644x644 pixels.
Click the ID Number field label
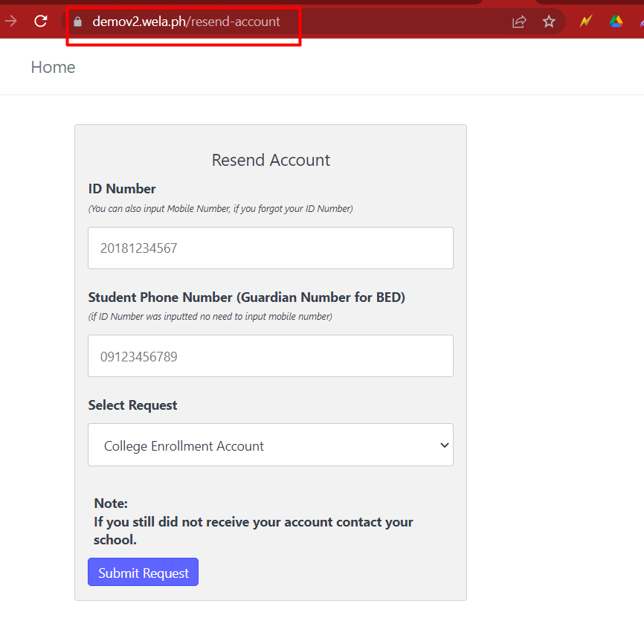pos(122,189)
